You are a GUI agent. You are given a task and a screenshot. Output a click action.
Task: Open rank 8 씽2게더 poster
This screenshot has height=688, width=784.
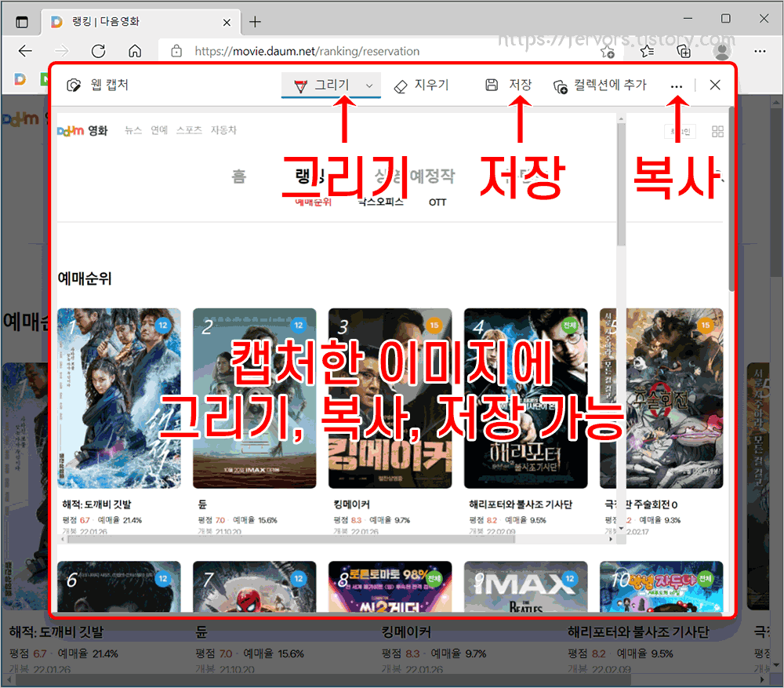coord(390,587)
